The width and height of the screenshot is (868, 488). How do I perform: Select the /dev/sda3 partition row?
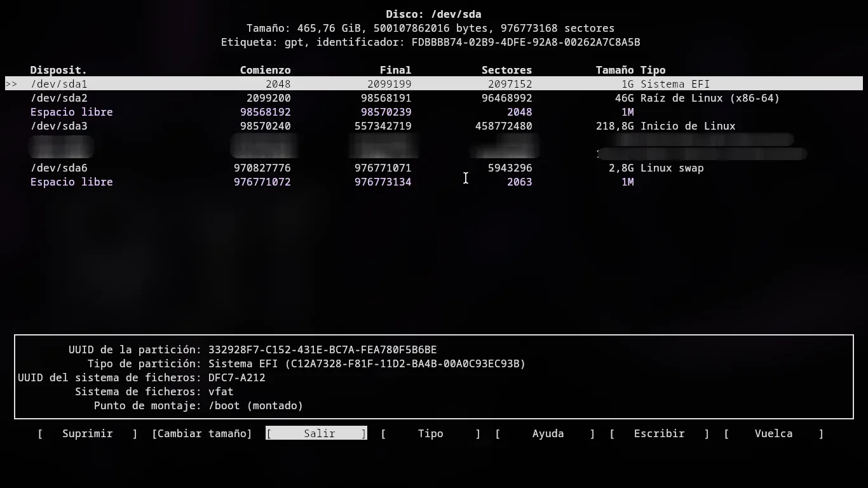point(434,126)
